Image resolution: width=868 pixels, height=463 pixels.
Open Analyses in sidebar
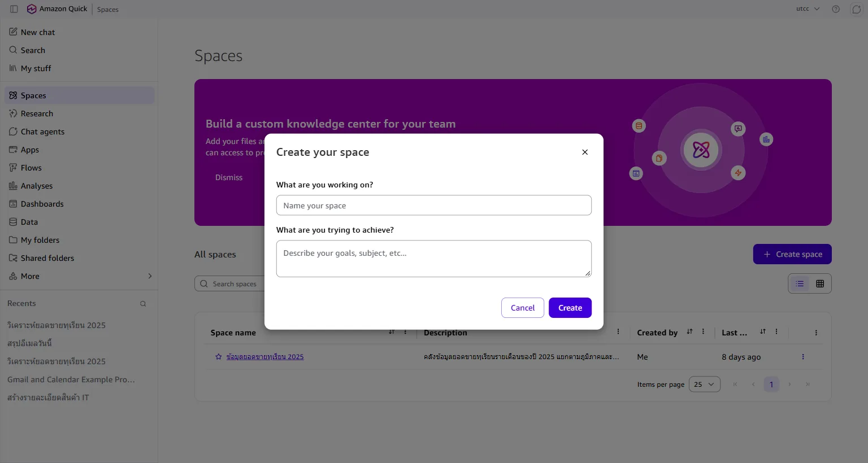click(79, 186)
